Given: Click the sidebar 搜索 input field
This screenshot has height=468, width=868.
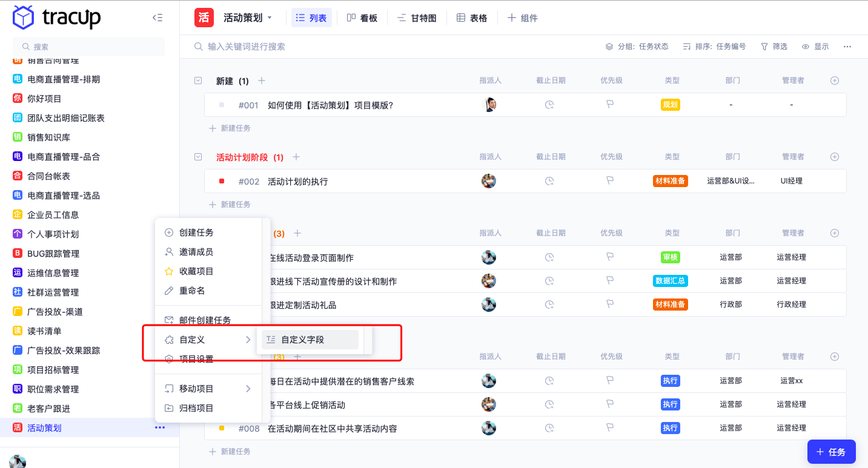Looking at the screenshot, I should tap(88, 47).
